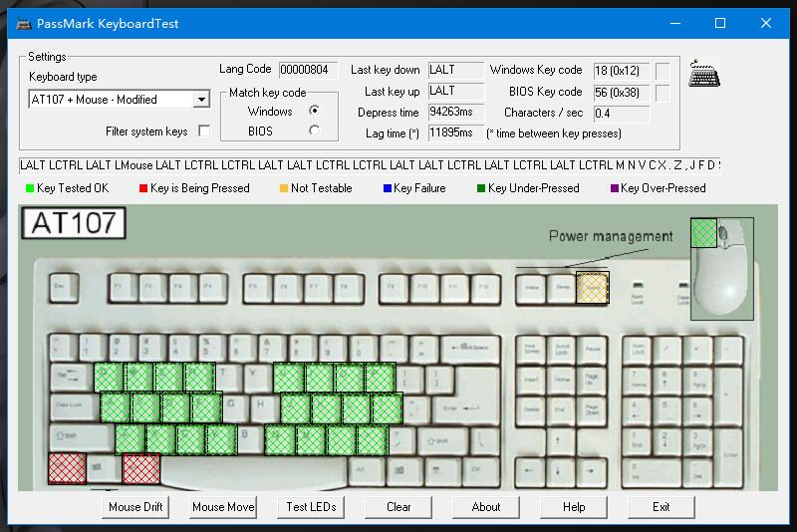Click the Mouse Move button

click(223, 506)
